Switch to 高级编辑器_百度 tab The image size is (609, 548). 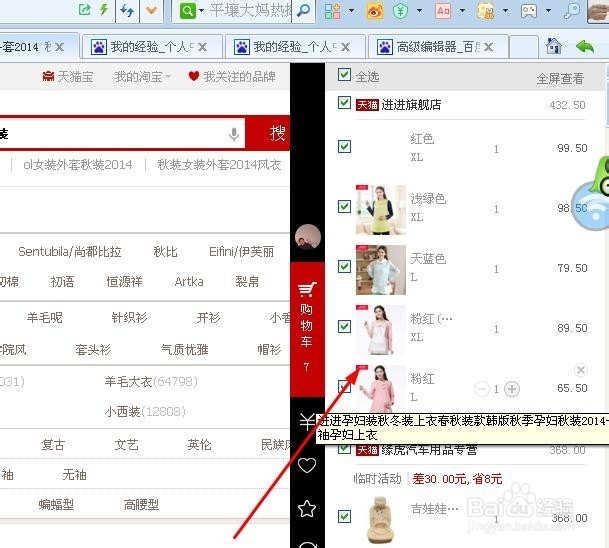tap(438, 47)
